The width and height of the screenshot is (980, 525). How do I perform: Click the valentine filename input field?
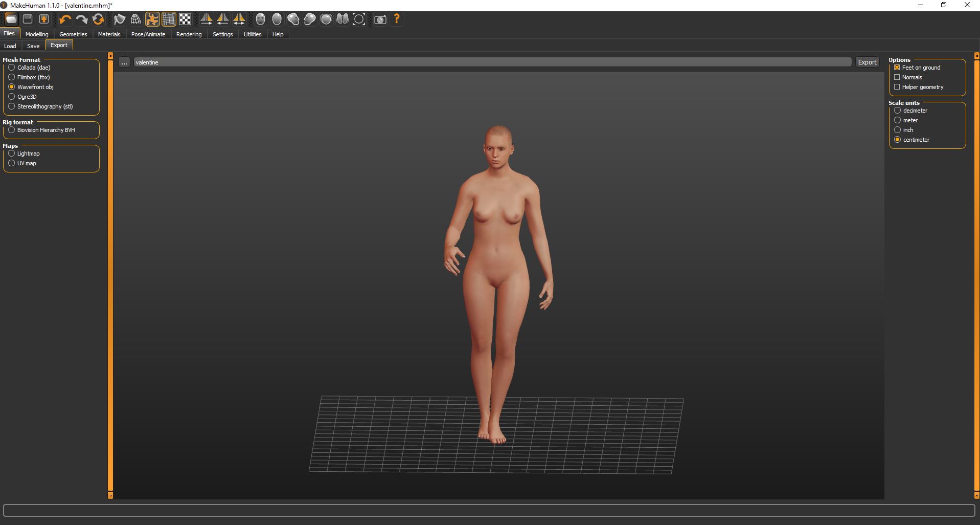(492, 62)
